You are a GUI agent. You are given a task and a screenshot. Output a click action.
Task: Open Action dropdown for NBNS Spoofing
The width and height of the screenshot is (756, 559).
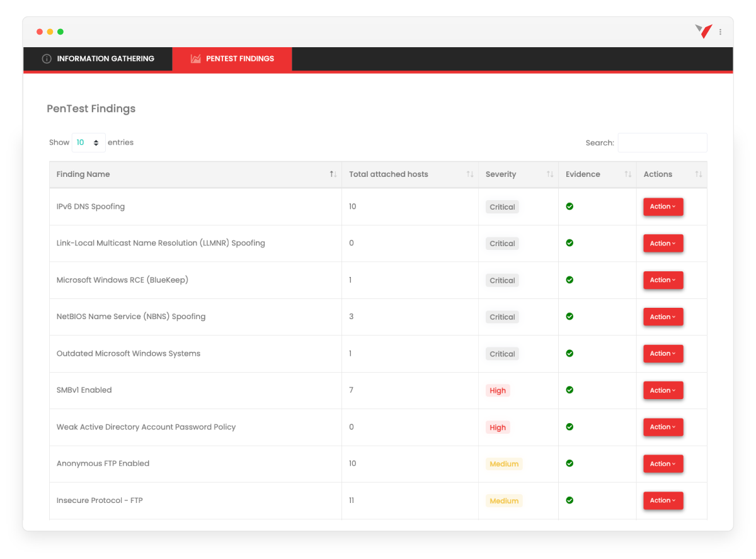(663, 317)
